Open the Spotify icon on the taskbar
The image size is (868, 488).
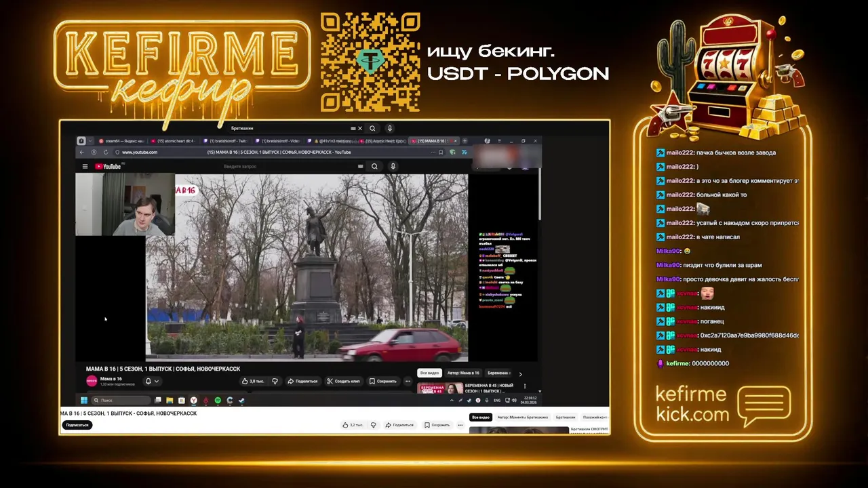[x=218, y=400]
